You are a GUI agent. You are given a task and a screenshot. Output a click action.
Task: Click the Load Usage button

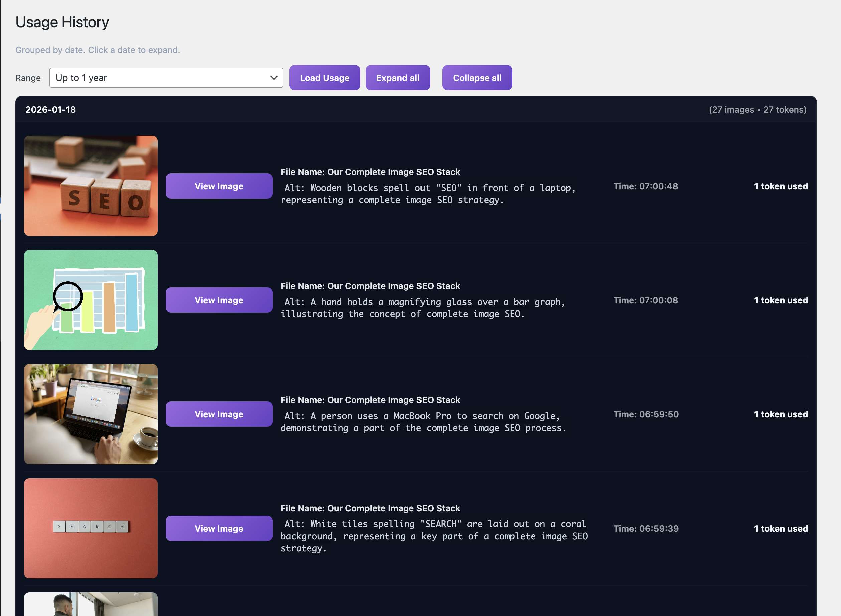pyautogui.click(x=324, y=78)
